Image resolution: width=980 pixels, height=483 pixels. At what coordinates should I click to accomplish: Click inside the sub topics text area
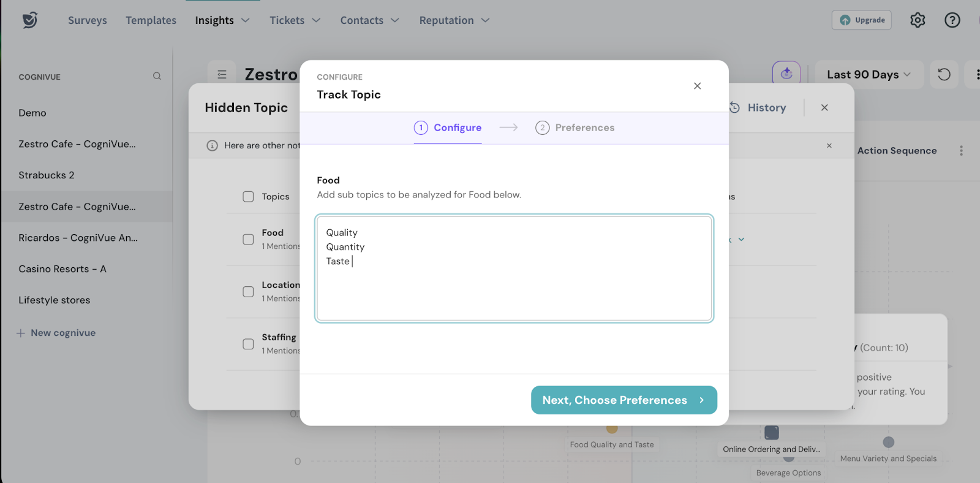514,288
